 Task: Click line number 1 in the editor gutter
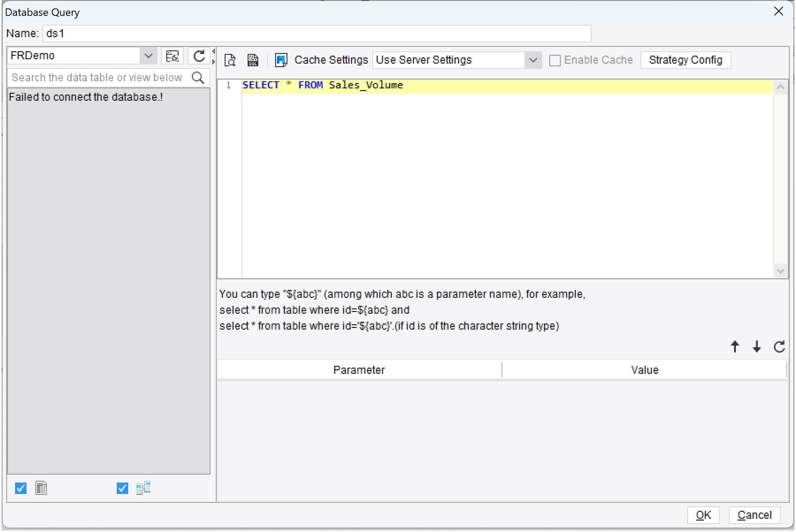[x=229, y=85]
